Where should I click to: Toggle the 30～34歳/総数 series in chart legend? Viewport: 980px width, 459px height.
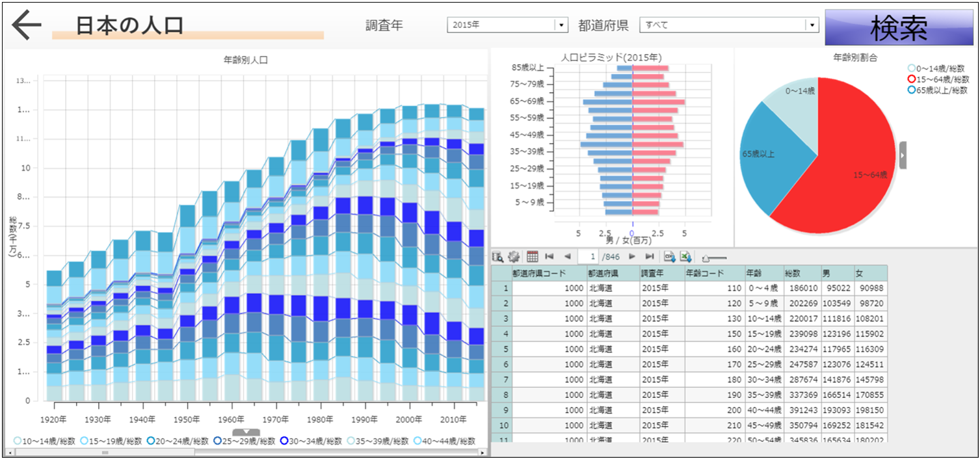point(311,441)
